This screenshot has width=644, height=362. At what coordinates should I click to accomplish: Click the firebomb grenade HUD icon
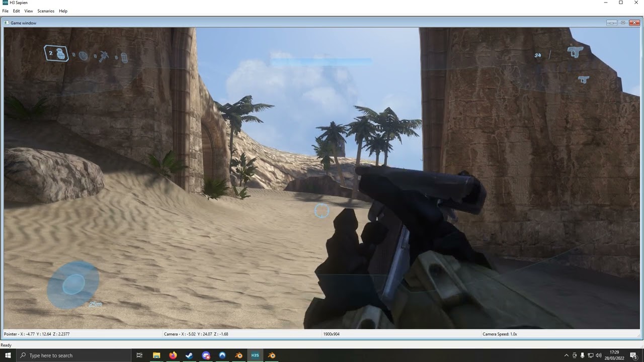click(124, 57)
